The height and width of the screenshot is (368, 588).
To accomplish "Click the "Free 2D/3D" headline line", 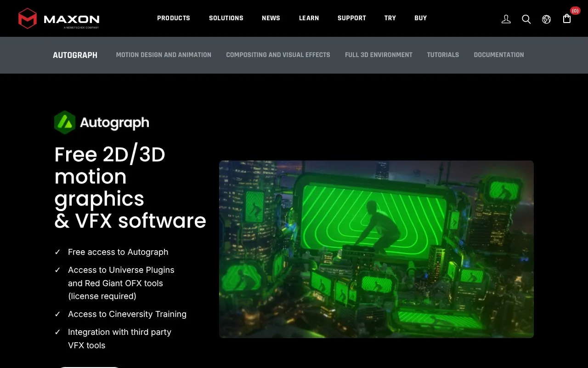I will tap(110, 155).
